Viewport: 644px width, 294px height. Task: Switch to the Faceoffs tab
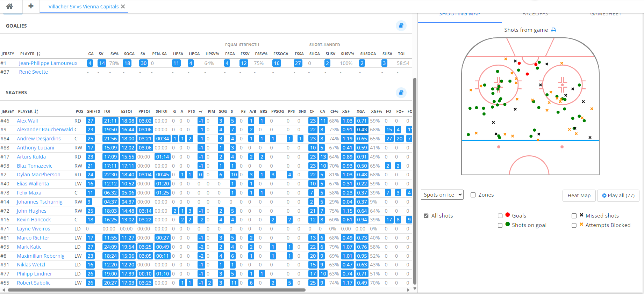coord(535,14)
